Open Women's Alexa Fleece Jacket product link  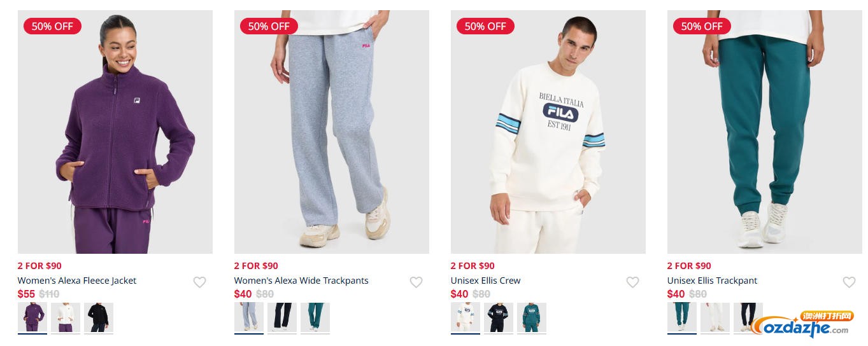coord(77,280)
